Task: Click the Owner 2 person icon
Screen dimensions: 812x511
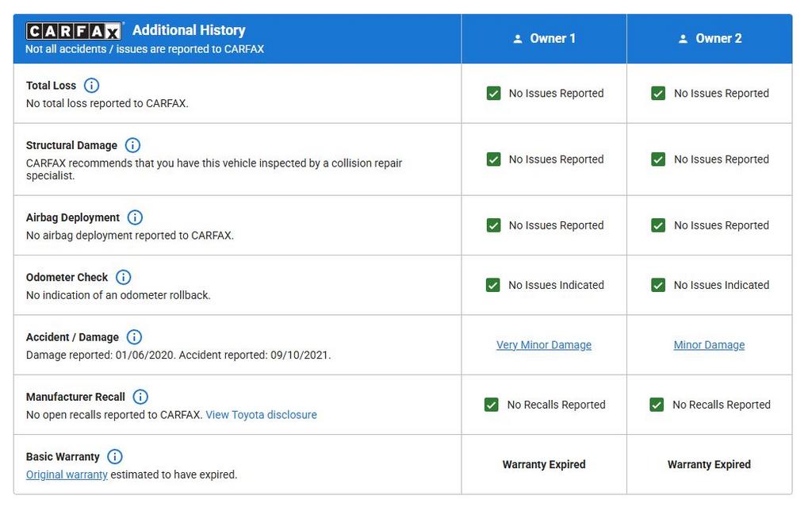Action: pyautogui.click(x=683, y=39)
